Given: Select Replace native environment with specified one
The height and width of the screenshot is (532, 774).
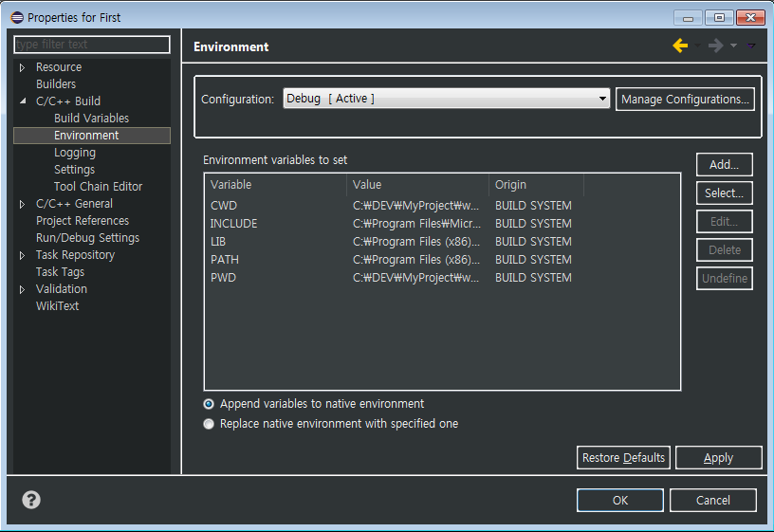Looking at the screenshot, I should 209,424.
